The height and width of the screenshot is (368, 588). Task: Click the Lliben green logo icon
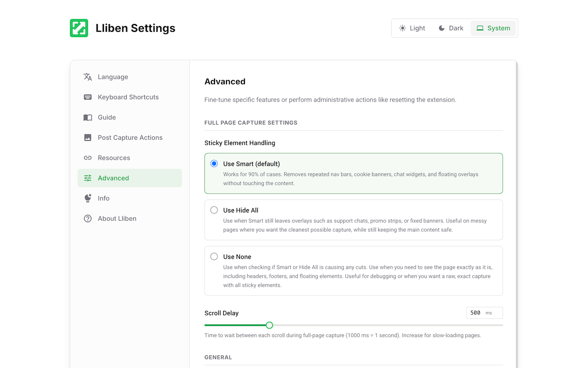pos(79,28)
